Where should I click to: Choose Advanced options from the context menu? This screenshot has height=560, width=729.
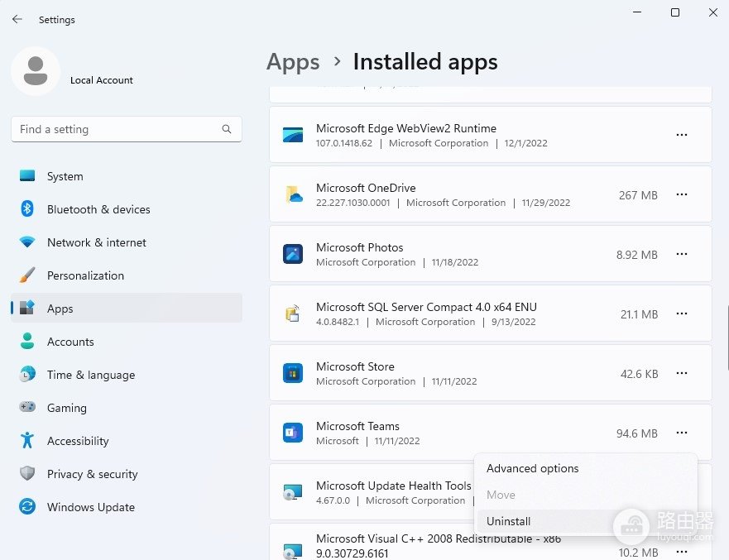click(586, 468)
